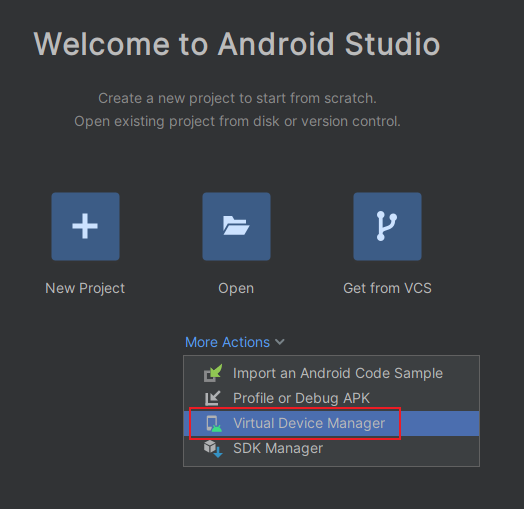Click the Profile or Debug APK arrow icon
Viewport: 524px width, 509px height.
click(x=213, y=398)
